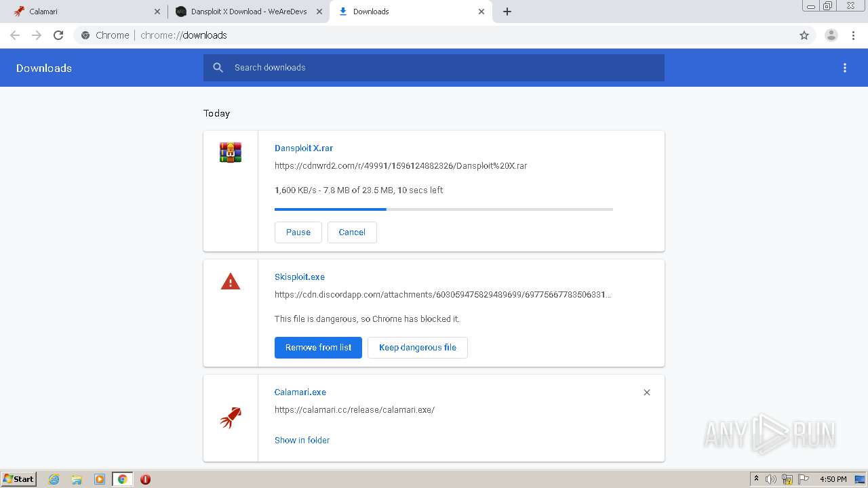Remove Skisploit.exe from the list
Image resolution: width=868 pixels, height=488 pixels.
(x=318, y=348)
